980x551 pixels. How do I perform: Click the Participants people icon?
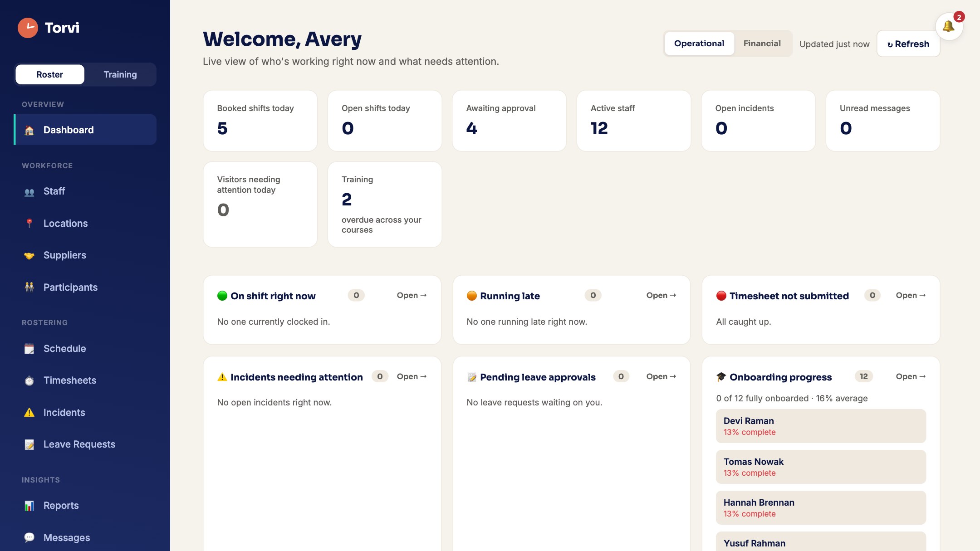(29, 288)
